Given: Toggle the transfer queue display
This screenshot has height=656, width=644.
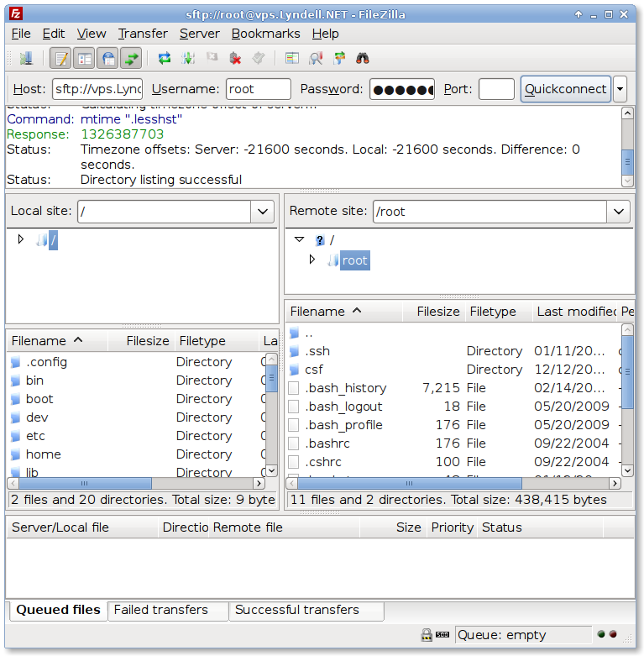Looking at the screenshot, I should click(131, 58).
